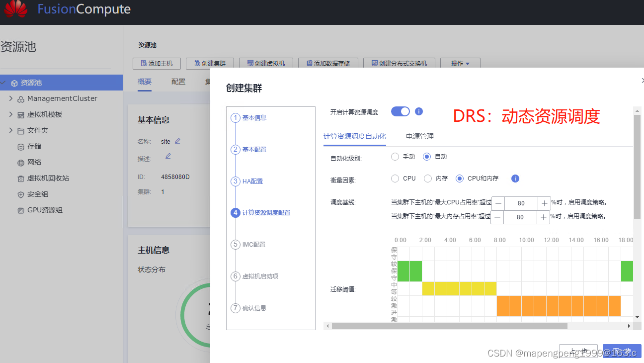Click the GPU资源组 icon

point(21,210)
